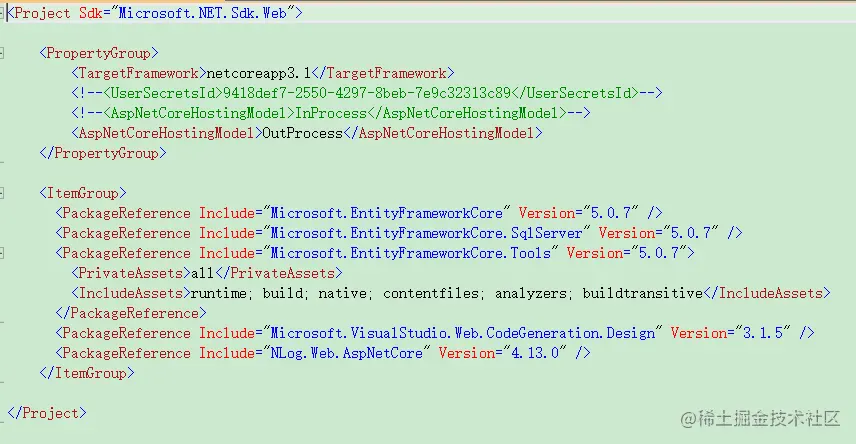Click the Sdk value "Microsoft.NET.Sdk.Web"
Viewport: 856px width, 444px height.
203,13
